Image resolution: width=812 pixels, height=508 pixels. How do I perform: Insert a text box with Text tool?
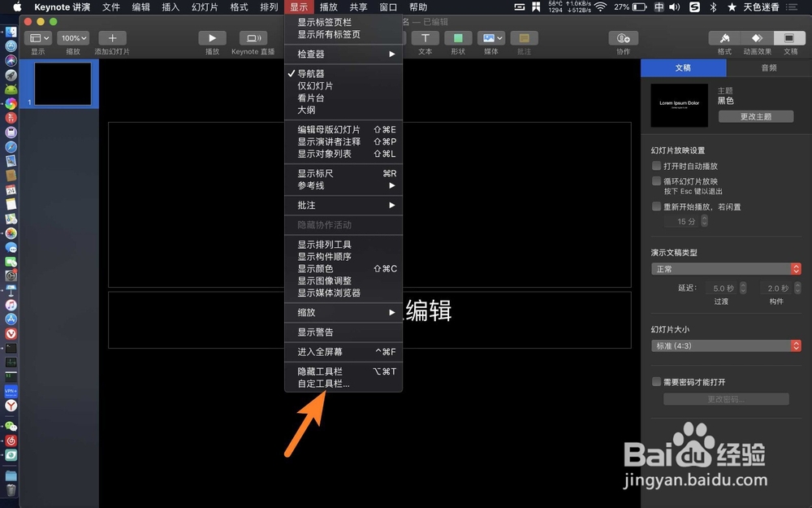[x=425, y=38]
